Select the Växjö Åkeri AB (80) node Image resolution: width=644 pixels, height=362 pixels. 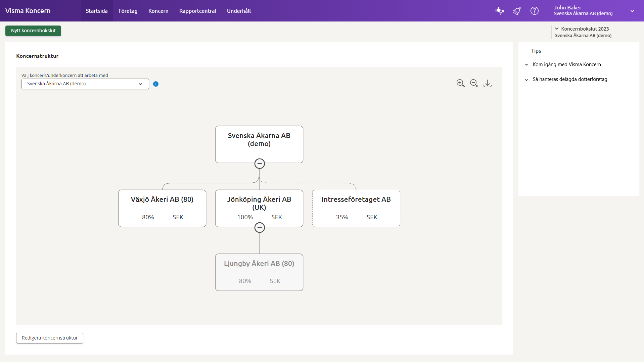(162, 208)
